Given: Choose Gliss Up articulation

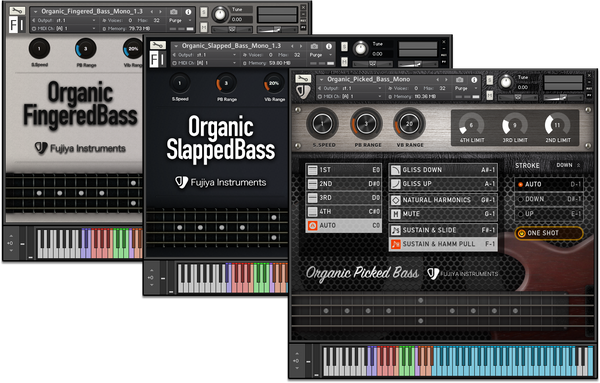Looking at the screenshot, I should (443, 184).
